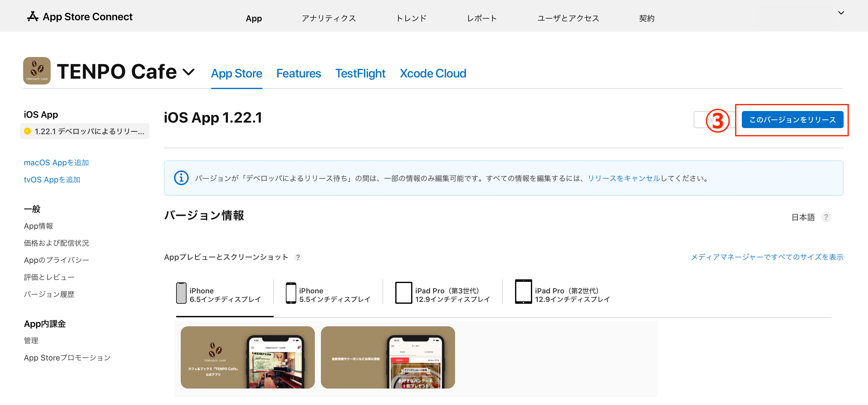Click the help icon beside Appプレビューとスクリーンショット
The width and height of the screenshot is (868, 405).
(x=298, y=257)
